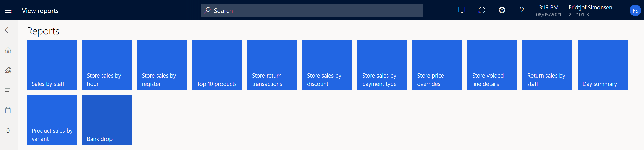
Task: Click the list lines sidebar icon
Action: (8, 90)
